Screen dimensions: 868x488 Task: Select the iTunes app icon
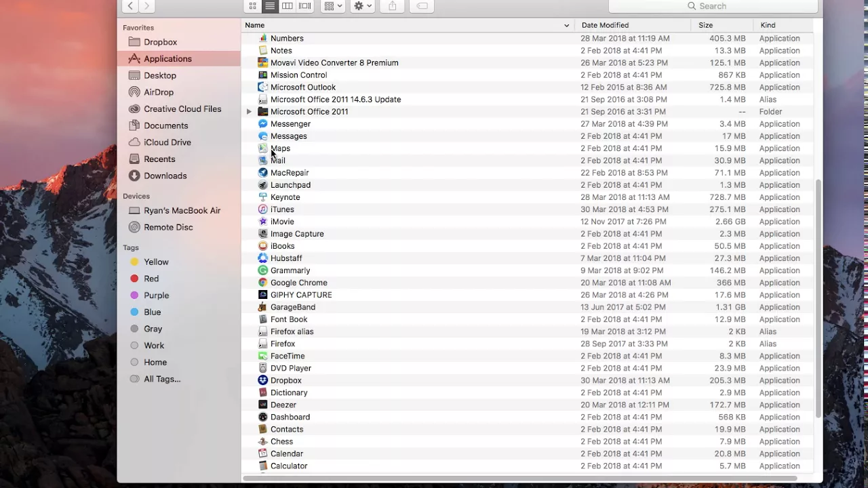pos(263,209)
